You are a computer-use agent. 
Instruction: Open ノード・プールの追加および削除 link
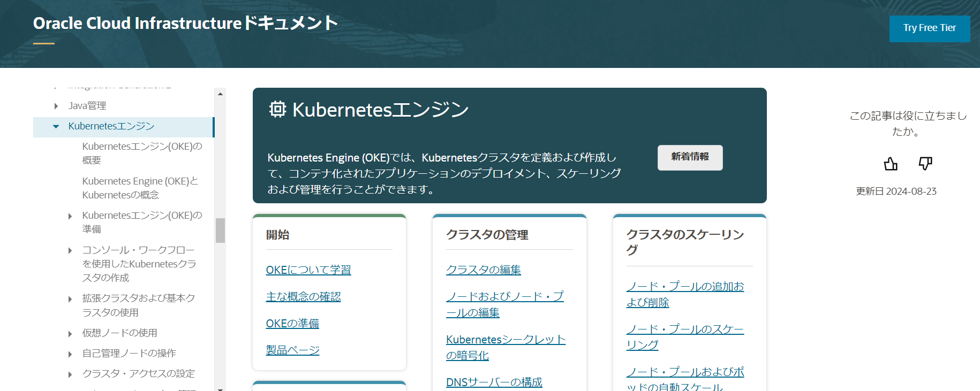point(685,294)
